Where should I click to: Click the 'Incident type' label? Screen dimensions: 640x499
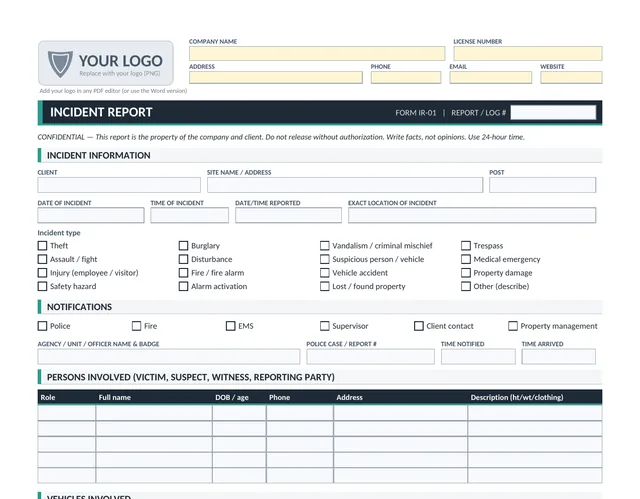[59, 233]
